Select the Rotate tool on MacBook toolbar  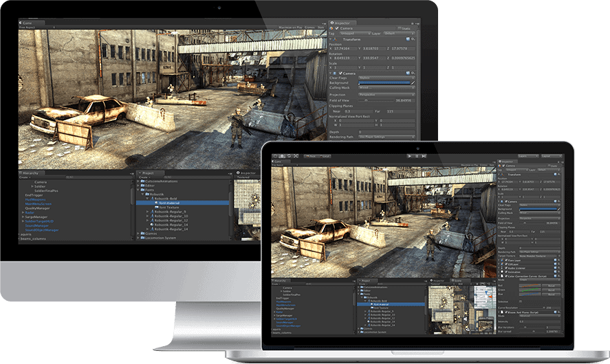pos(289,156)
